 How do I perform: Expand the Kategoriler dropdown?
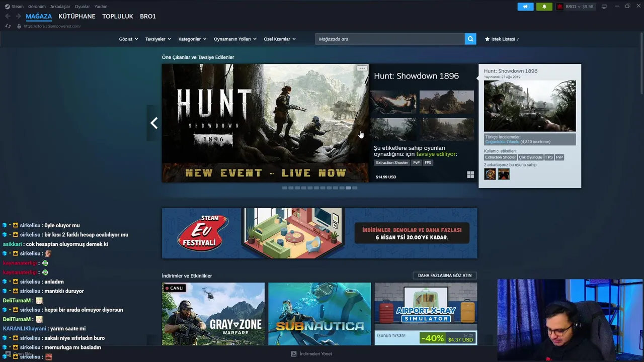[x=192, y=39]
